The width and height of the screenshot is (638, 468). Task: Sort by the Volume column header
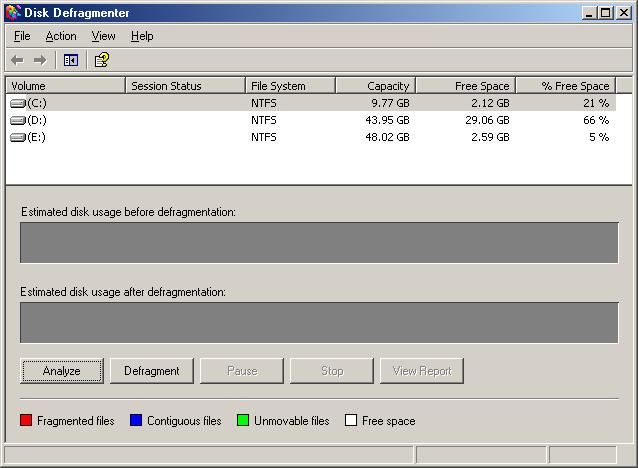click(66, 86)
